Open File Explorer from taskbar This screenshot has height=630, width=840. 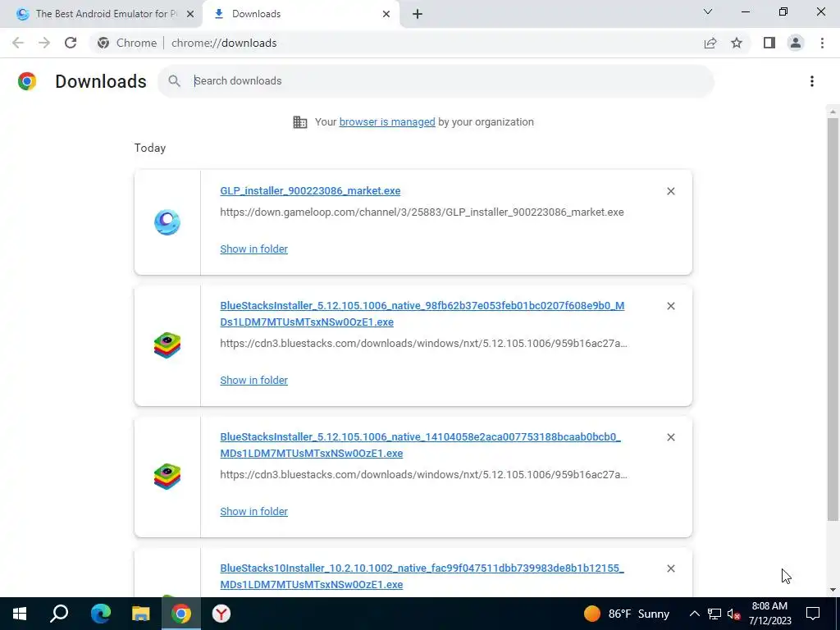[141, 614]
